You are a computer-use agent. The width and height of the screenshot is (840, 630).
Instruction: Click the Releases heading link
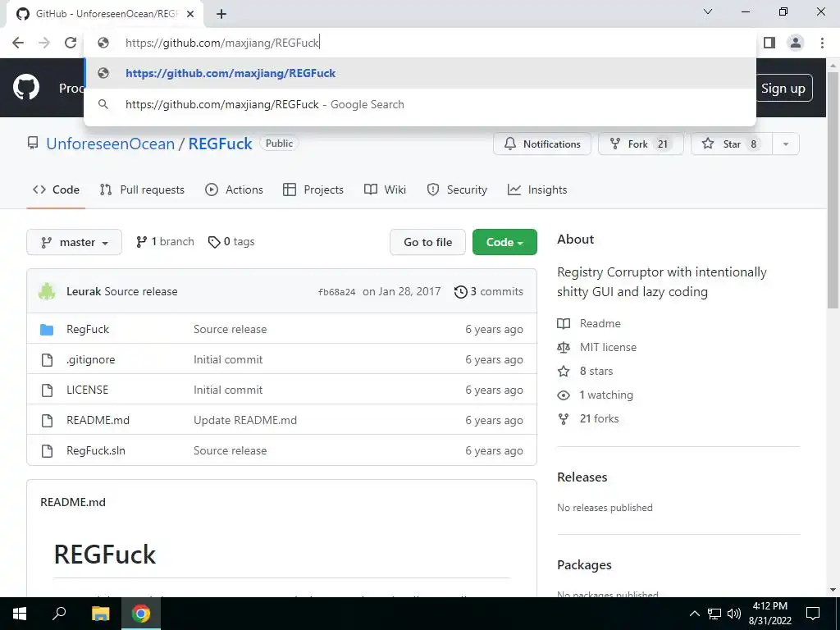582,477
